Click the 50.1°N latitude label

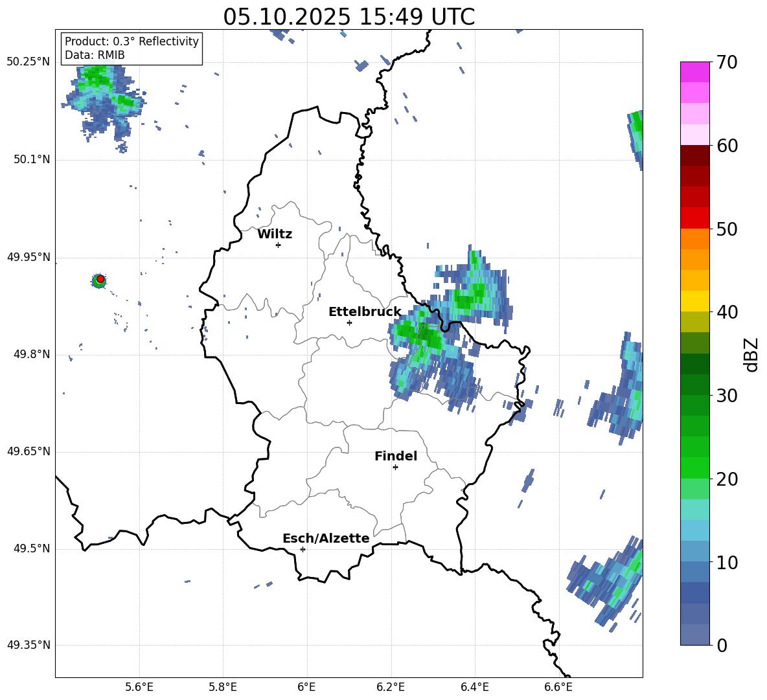coord(31,160)
